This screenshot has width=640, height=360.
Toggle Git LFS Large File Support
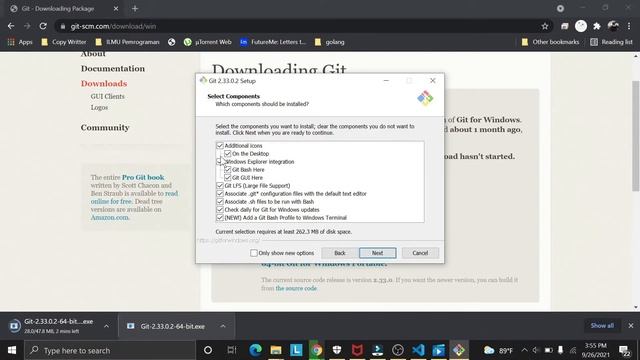point(220,186)
